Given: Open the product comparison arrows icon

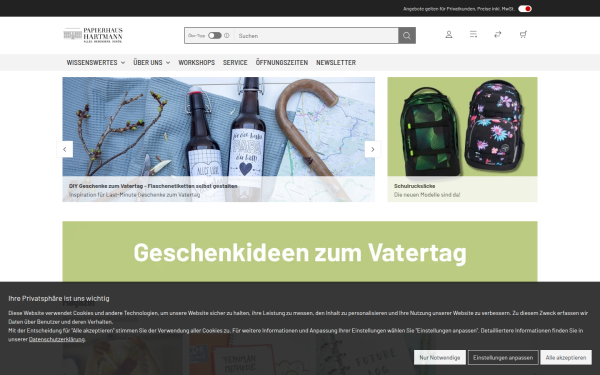Looking at the screenshot, I should 497,35.
